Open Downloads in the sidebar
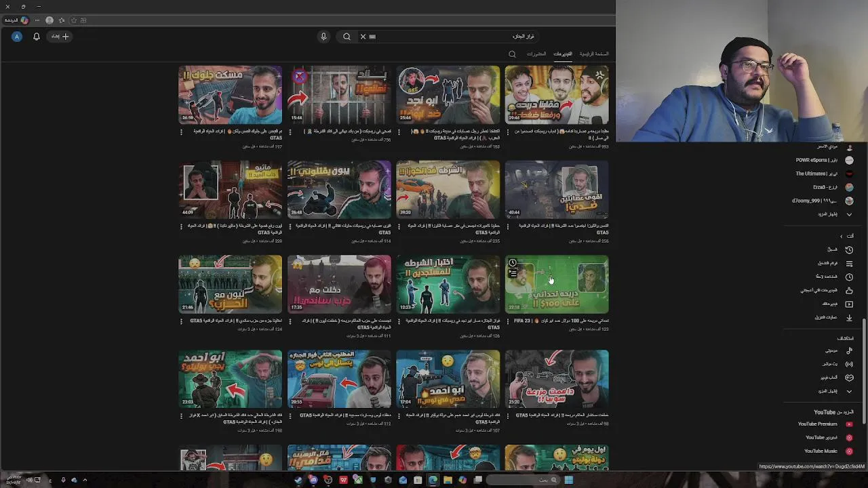Viewport: 868px width, 488px height. [x=849, y=317]
